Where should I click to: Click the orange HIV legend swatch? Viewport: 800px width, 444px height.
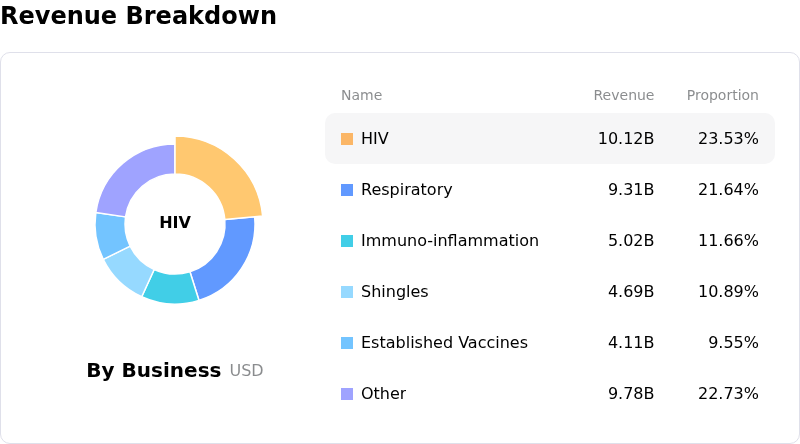click(347, 139)
